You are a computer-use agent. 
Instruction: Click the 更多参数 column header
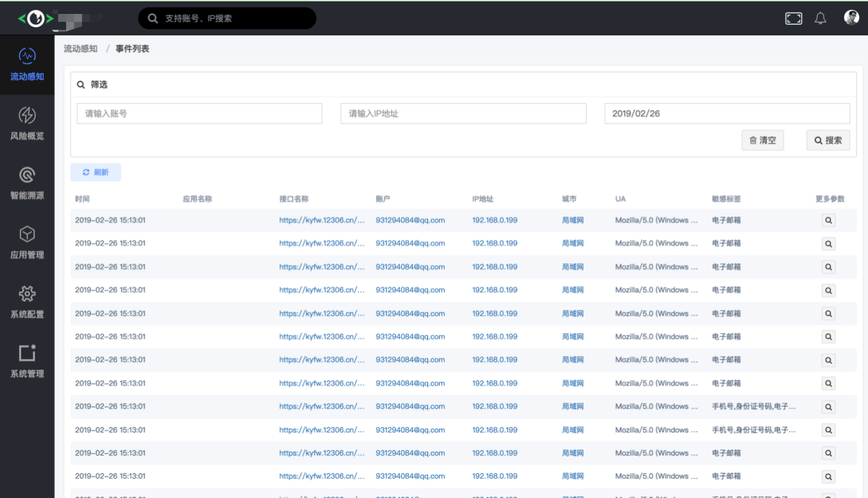tap(830, 199)
